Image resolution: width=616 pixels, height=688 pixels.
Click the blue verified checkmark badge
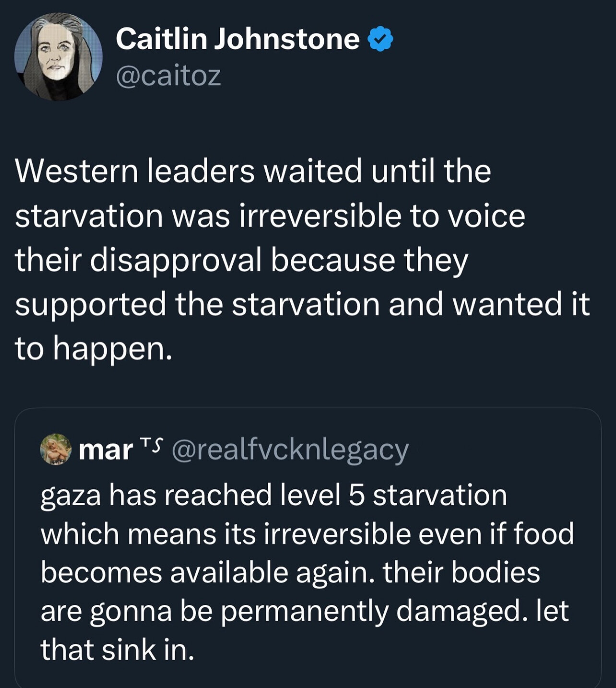(380, 39)
